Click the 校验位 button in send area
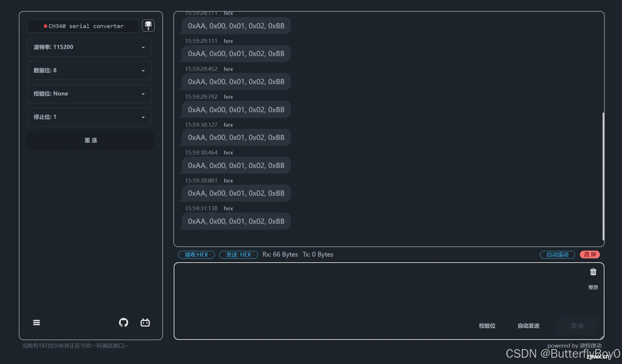622x364 pixels. 487,326
